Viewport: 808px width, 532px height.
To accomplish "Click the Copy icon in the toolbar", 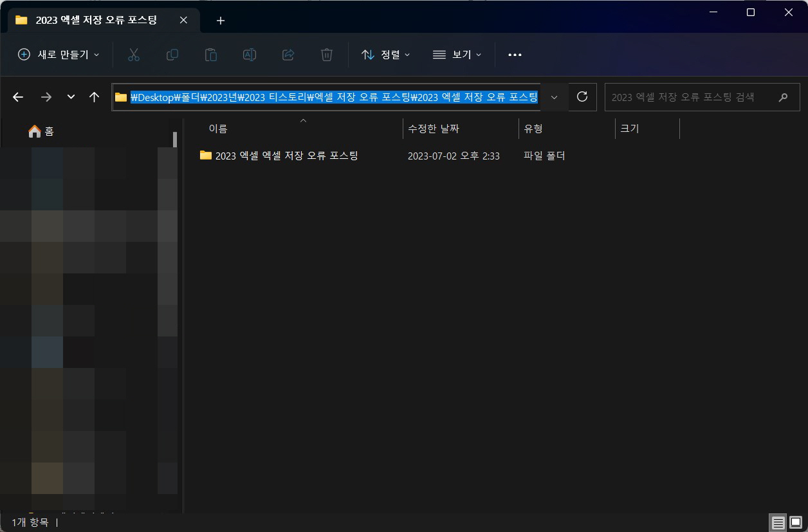I will pyautogui.click(x=172, y=55).
